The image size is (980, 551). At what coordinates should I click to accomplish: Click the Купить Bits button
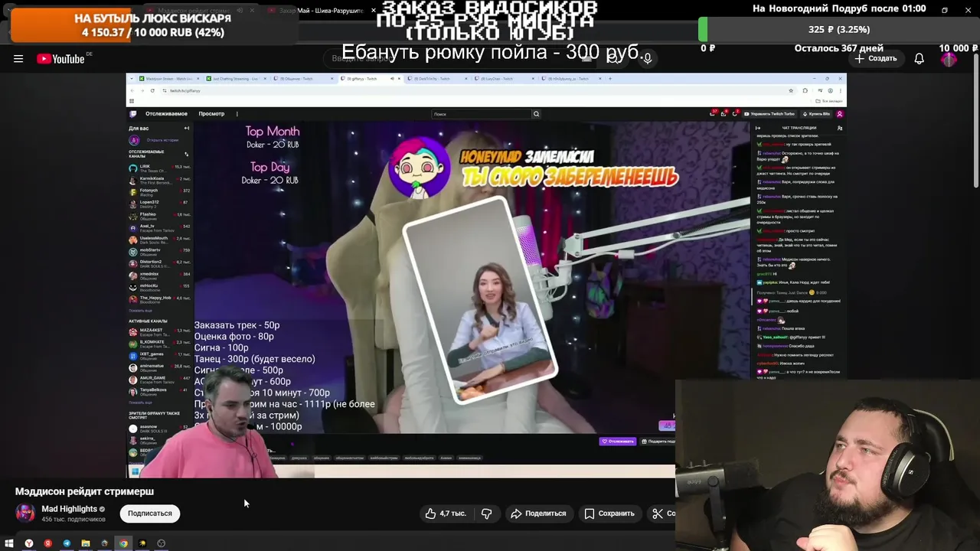[x=816, y=114]
